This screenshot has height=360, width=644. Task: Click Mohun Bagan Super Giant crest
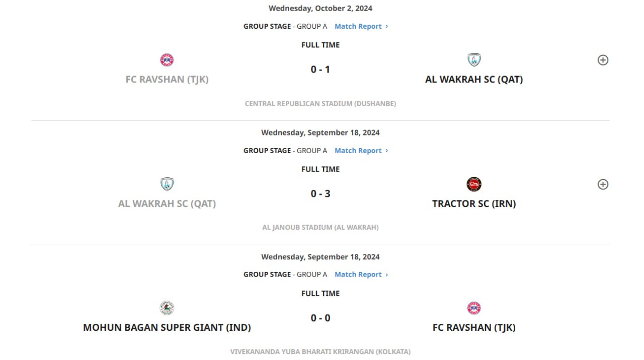[167, 308]
